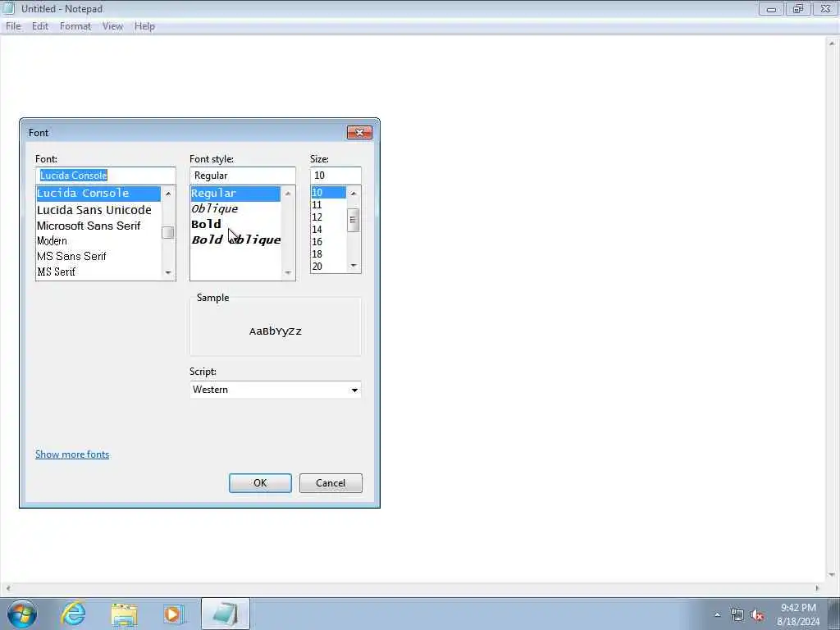Open the Windows Start menu orb
Screen dimensions: 840x630
(x=22, y=614)
